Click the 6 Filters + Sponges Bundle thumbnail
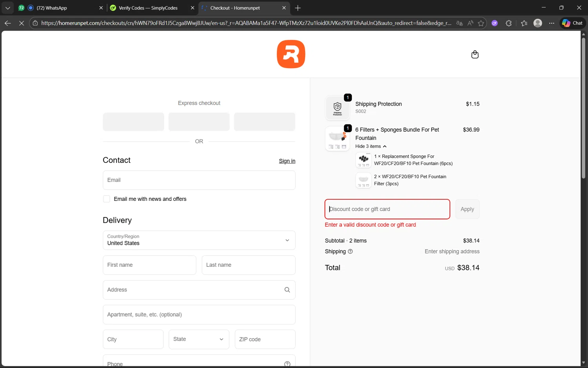Viewport: 588px width, 368px height. coord(338,138)
